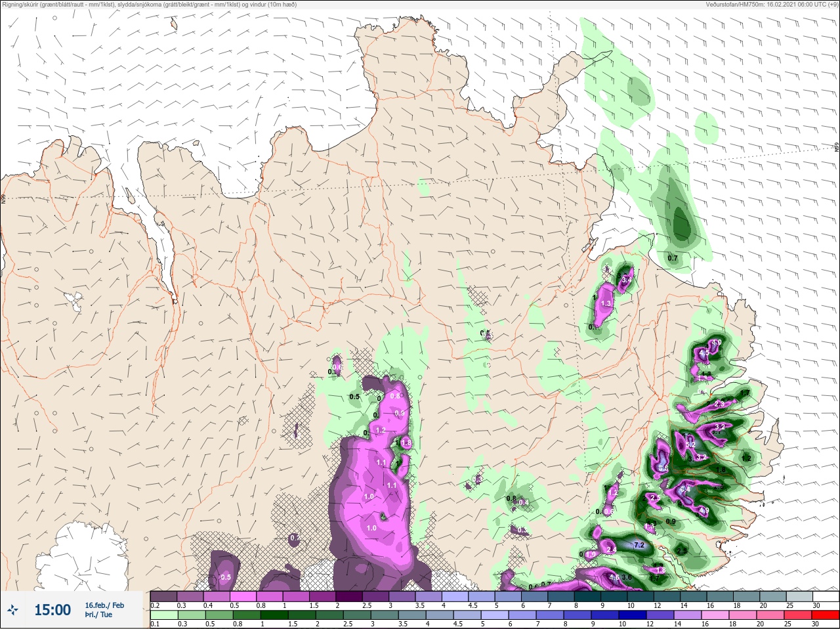Select top legend swatch between 16 and 18

(x=721, y=597)
